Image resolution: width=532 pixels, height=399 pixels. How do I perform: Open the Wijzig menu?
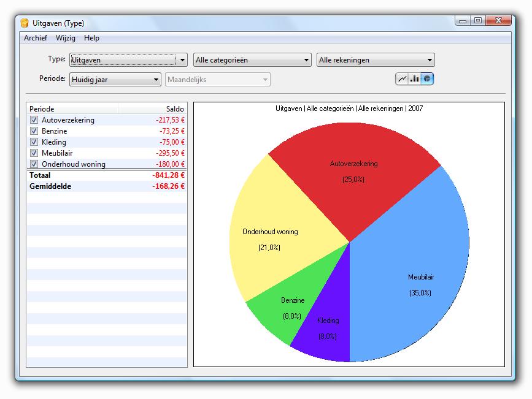(x=66, y=38)
